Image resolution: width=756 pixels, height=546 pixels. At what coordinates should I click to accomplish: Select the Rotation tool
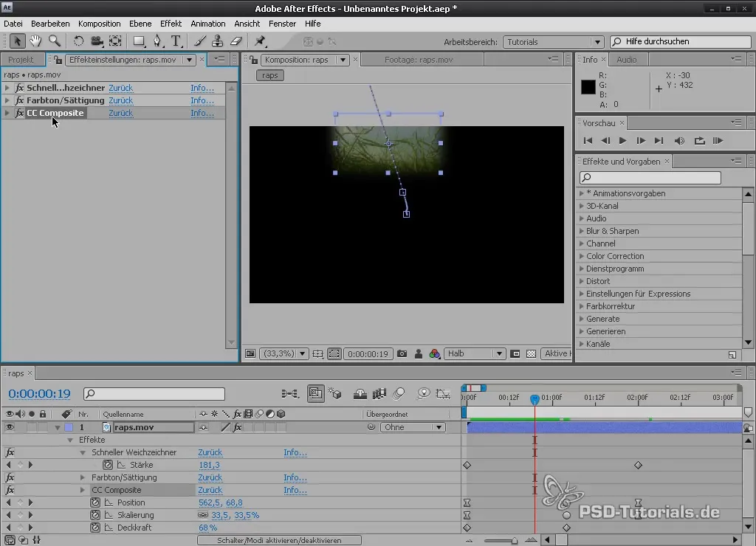pyautogui.click(x=79, y=41)
